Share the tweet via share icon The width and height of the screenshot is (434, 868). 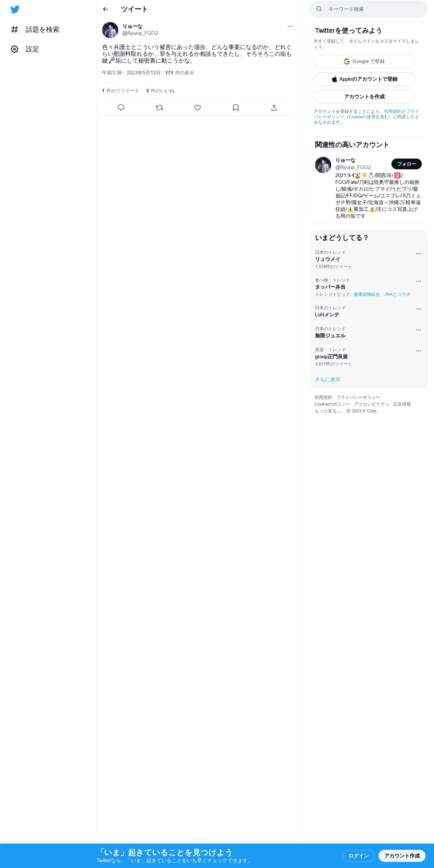point(274,107)
